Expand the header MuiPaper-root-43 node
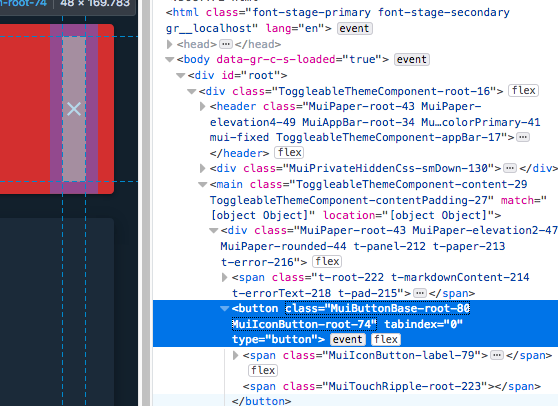The image size is (558, 406). point(202,106)
